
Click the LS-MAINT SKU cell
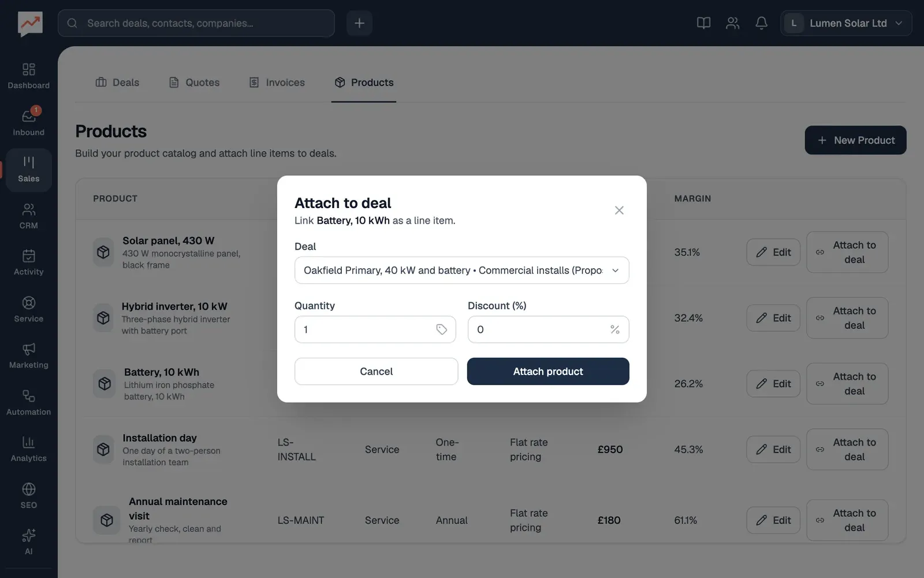pos(301,520)
